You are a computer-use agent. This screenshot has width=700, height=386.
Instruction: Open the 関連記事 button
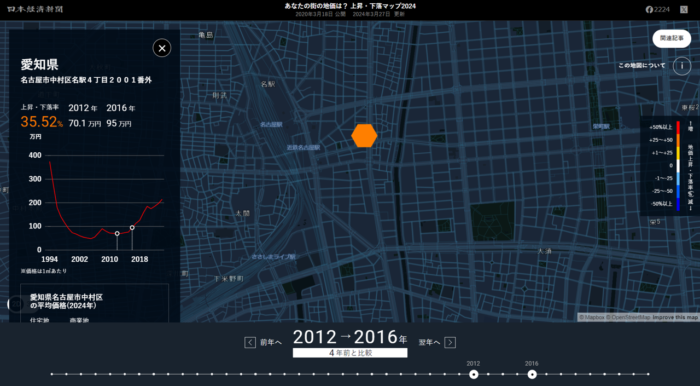[671, 39]
